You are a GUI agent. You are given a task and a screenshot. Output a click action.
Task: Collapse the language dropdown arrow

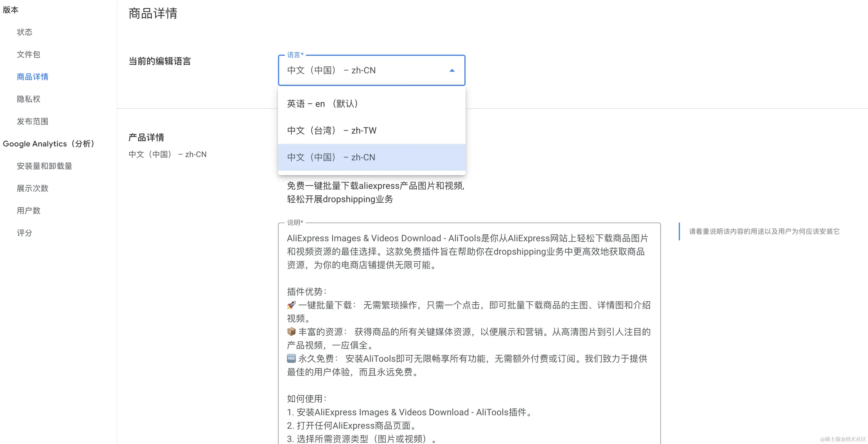[452, 70]
